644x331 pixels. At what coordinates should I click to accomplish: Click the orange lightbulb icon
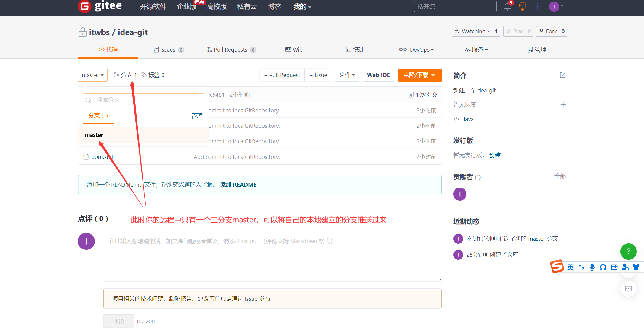point(522,6)
